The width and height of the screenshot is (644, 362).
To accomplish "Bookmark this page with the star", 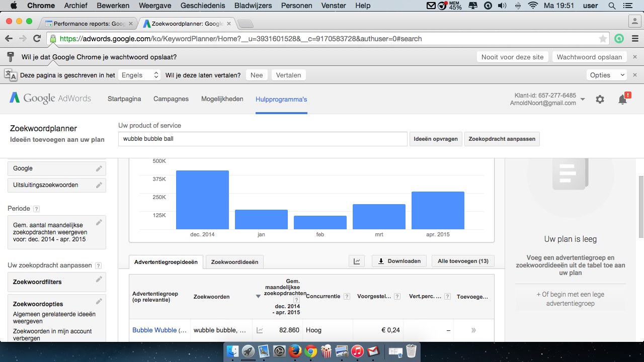I will coord(603,39).
